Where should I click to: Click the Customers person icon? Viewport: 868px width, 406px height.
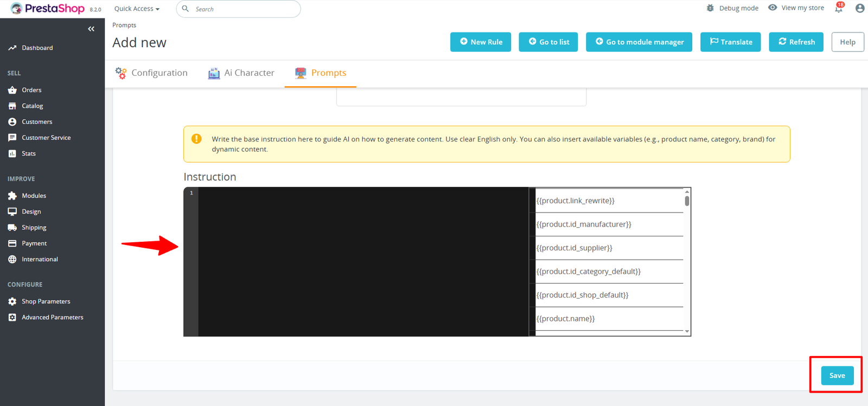click(12, 122)
